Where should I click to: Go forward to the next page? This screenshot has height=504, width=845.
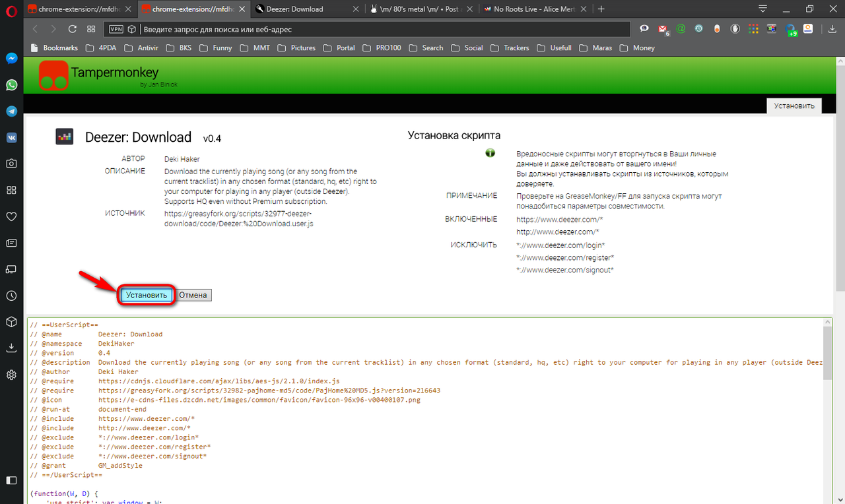tap(53, 29)
